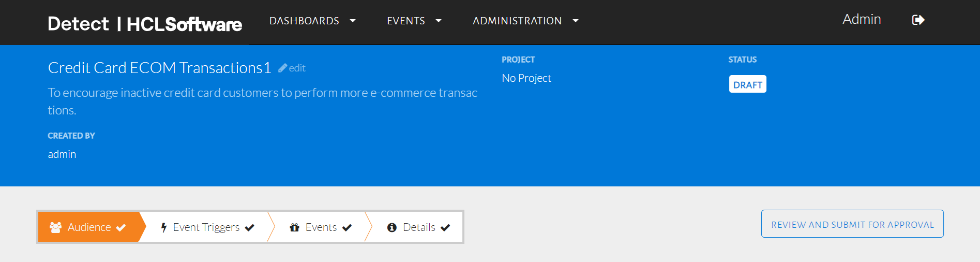Select the No Project value

point(526,78)
